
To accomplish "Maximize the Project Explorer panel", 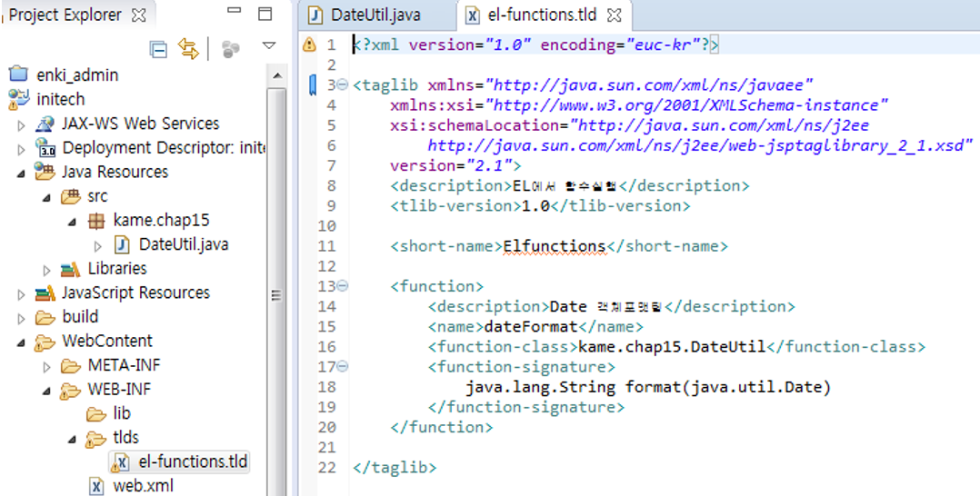I will click(265, 14).
